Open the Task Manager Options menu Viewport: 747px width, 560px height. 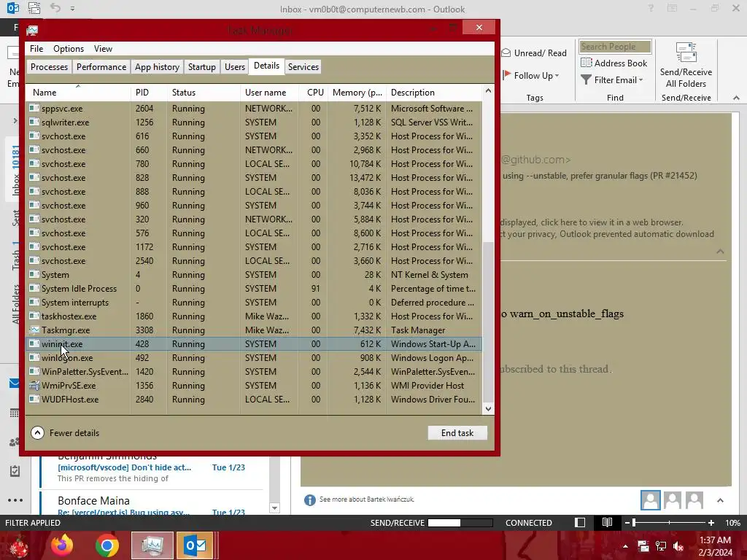pos(69,49)
